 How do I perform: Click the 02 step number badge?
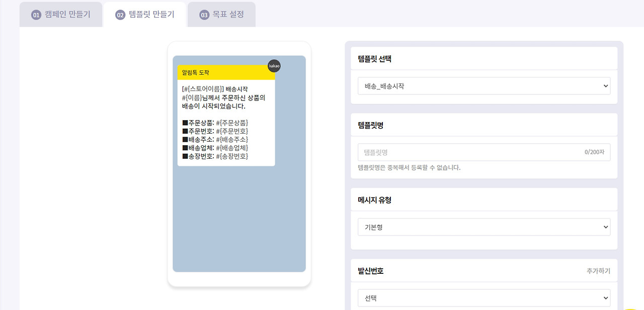[120, 15]
